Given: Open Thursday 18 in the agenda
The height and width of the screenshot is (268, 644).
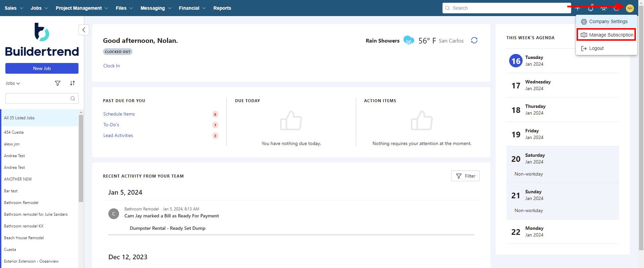Looking at the screenshot, I should click(563, 110).
